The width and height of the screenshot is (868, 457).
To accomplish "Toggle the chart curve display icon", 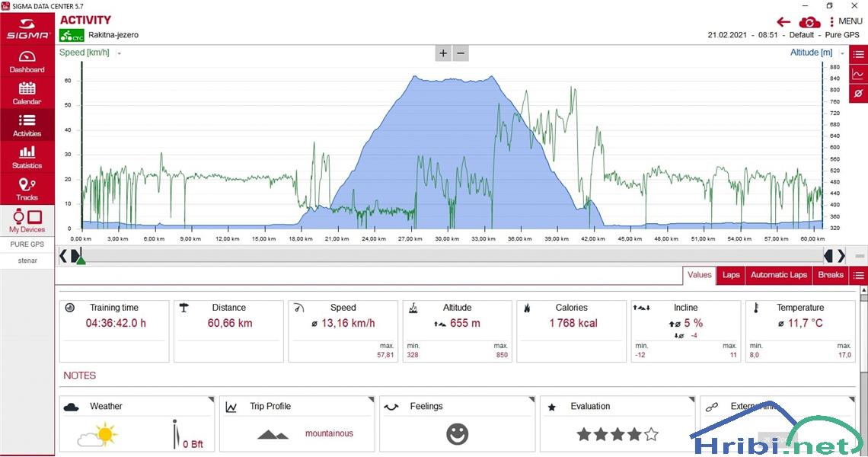I will tap(858, 74).
